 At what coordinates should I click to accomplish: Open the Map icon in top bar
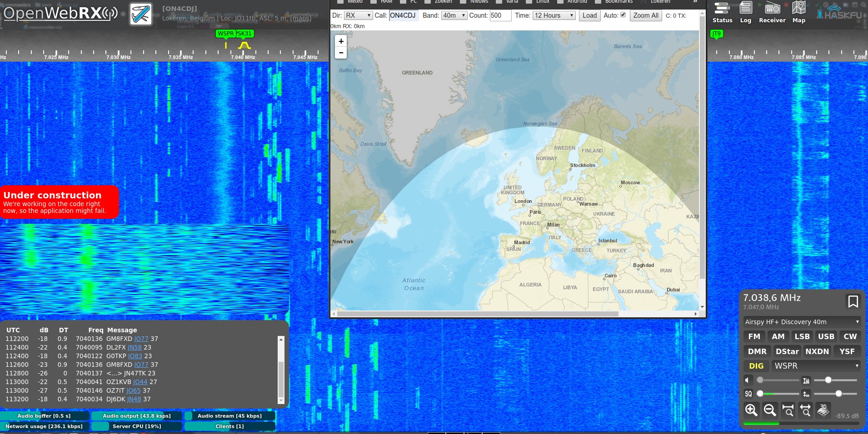tap(798, 12)
